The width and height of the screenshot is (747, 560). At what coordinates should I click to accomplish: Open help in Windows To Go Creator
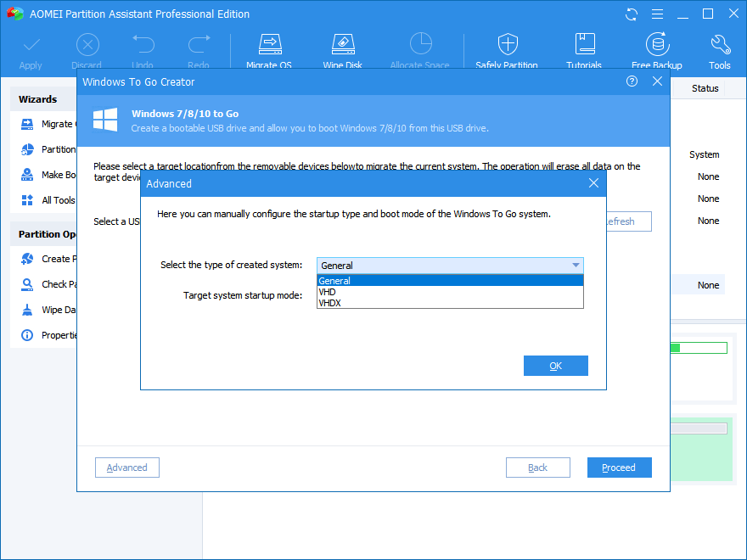[632, 81]
